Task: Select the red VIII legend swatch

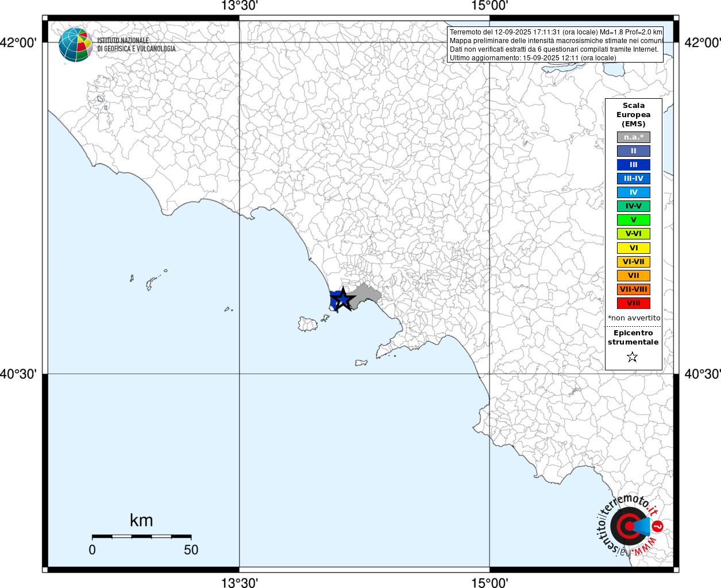Action: pos(634,303)
